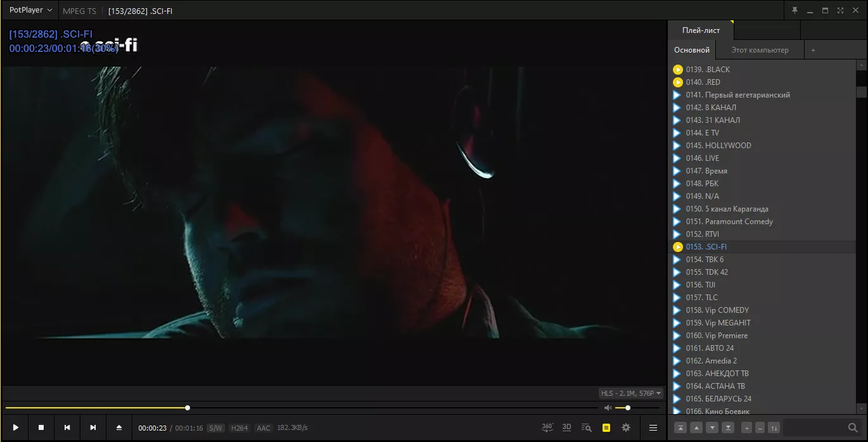Sort the playlist with the sort button

[x=774, y=427]
